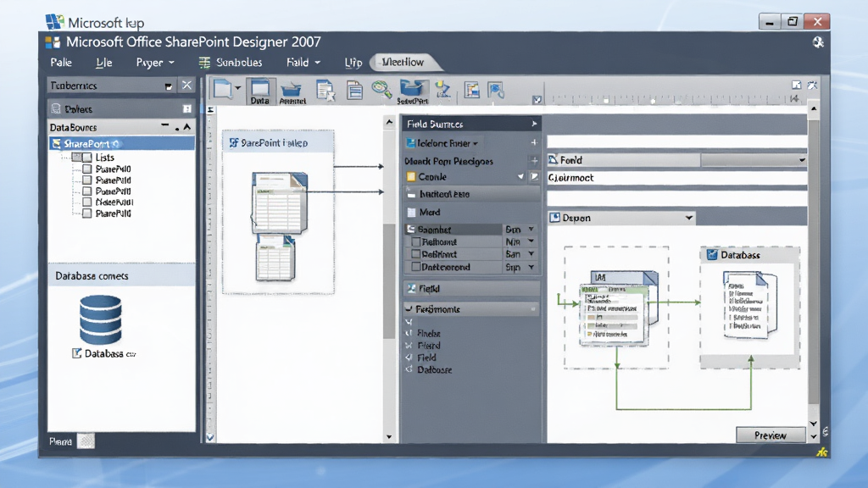The width and height of the screenshot is (868, 488).
Task: Toggle the Rethome checkbox
Action: (415, 241)
